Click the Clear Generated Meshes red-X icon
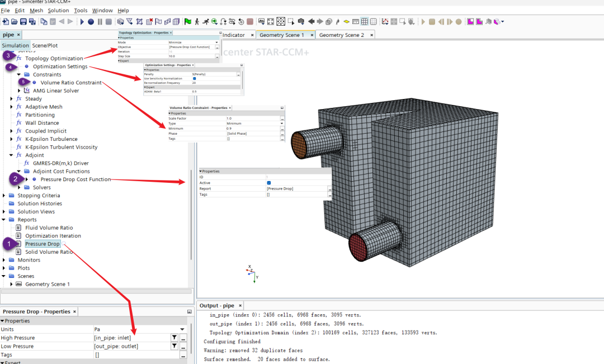This screenshot has width=604, height=364. click(149, 22)
